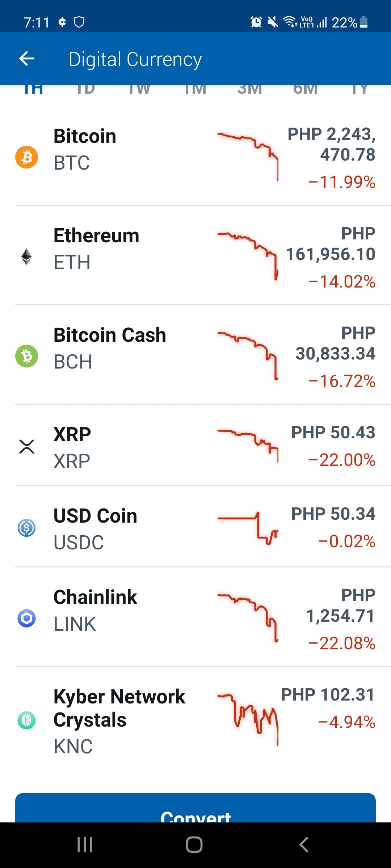Tap the Chainlink hexagon icon
Viewport: 391px width, 868px height.
point(26,618)
